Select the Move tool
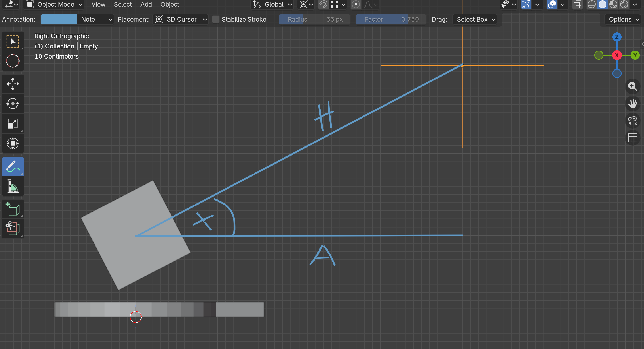 (13, 84)
